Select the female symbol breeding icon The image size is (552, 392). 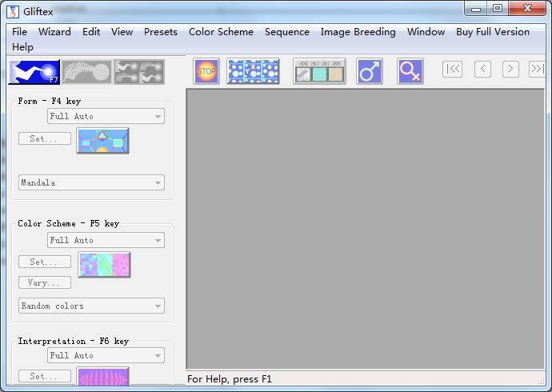[410, 71]
